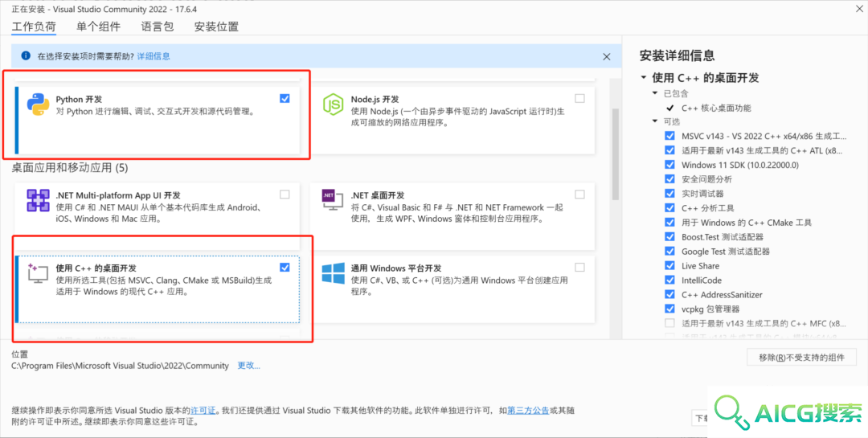Screen dimensions: 868x438
Task: Check the Node.js 开发 workload checkbox
Action: pyautogui.click(x=579, y=99)
